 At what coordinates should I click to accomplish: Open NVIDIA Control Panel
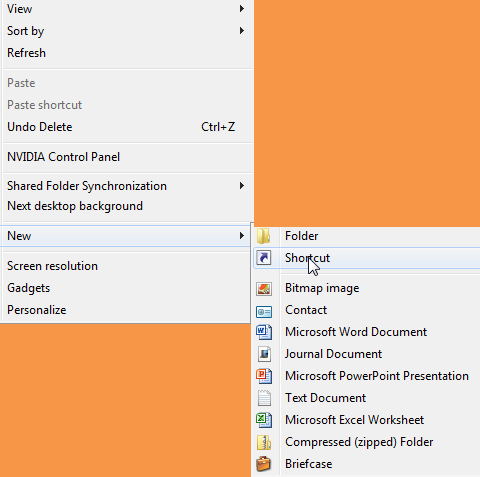[x=63, y=157]
